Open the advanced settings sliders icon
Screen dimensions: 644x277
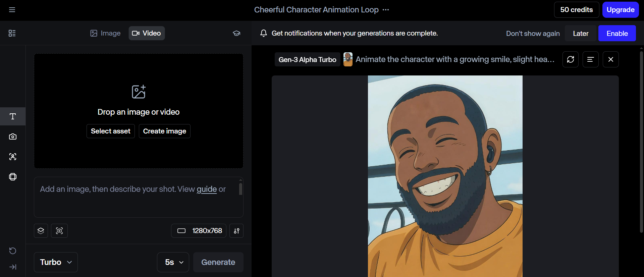coord(236,231)
